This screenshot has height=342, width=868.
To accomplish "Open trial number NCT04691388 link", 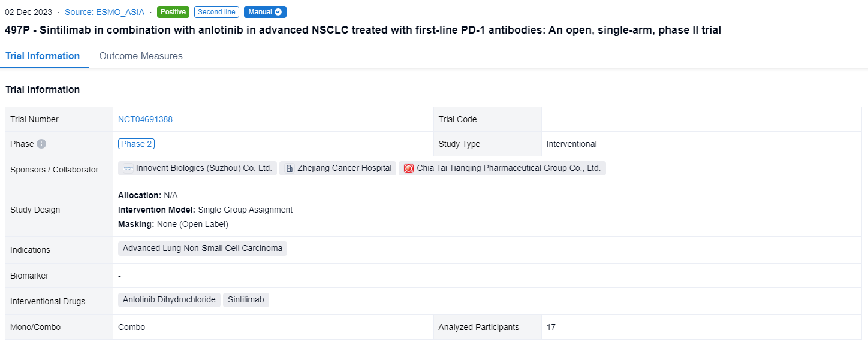I will [145, 119].
